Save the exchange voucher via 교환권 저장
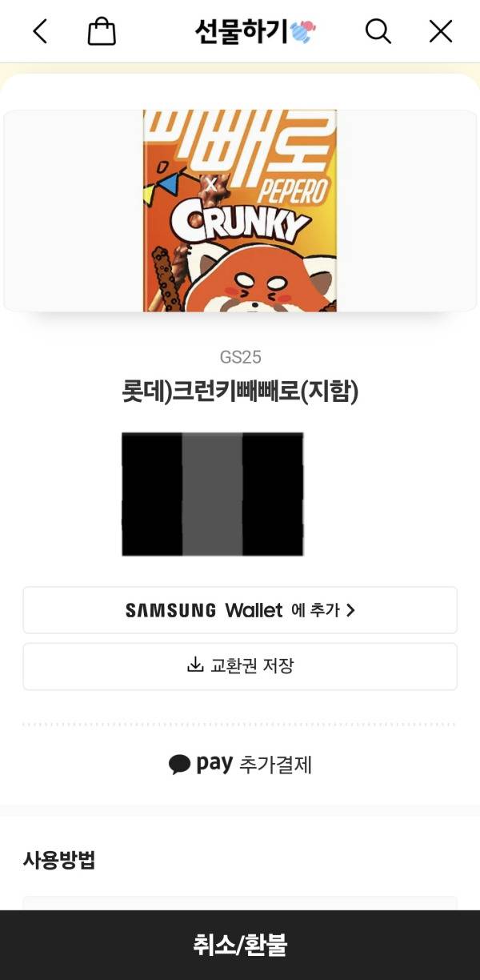 coord(240,666)
